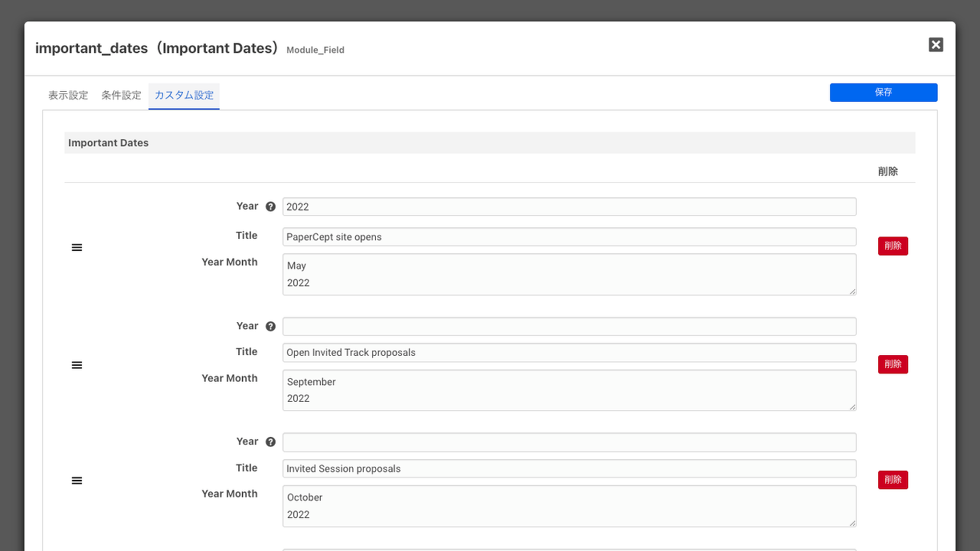980x551 pixels.
Task: Delete the Invited Session proposals entry
Action: pyautogui.click(x=893, y=480)
